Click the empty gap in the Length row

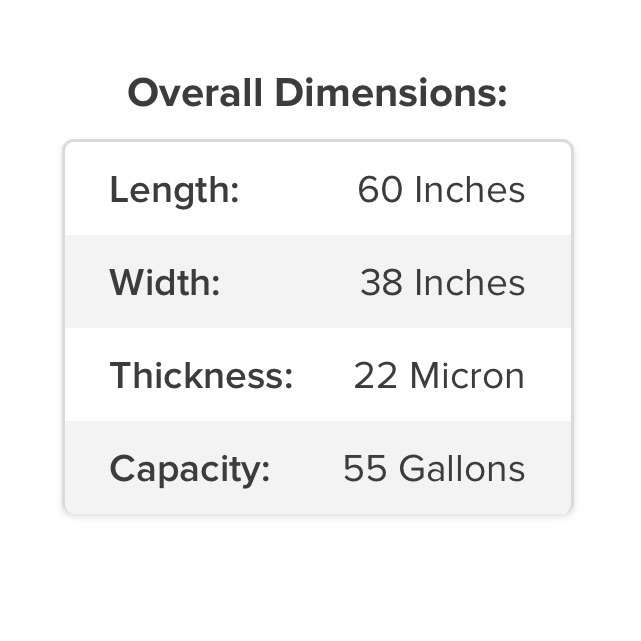point(298,190)
